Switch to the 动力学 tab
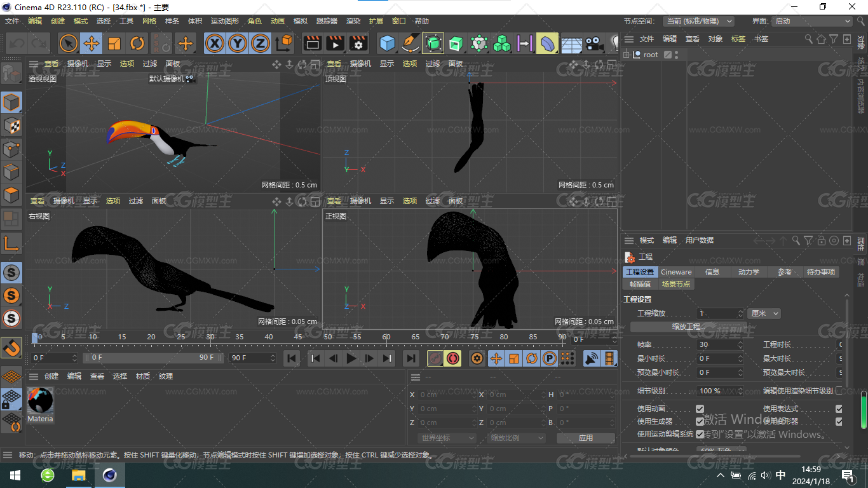The height and width of the screenshot is (488, 868). (x=749, y=272)
